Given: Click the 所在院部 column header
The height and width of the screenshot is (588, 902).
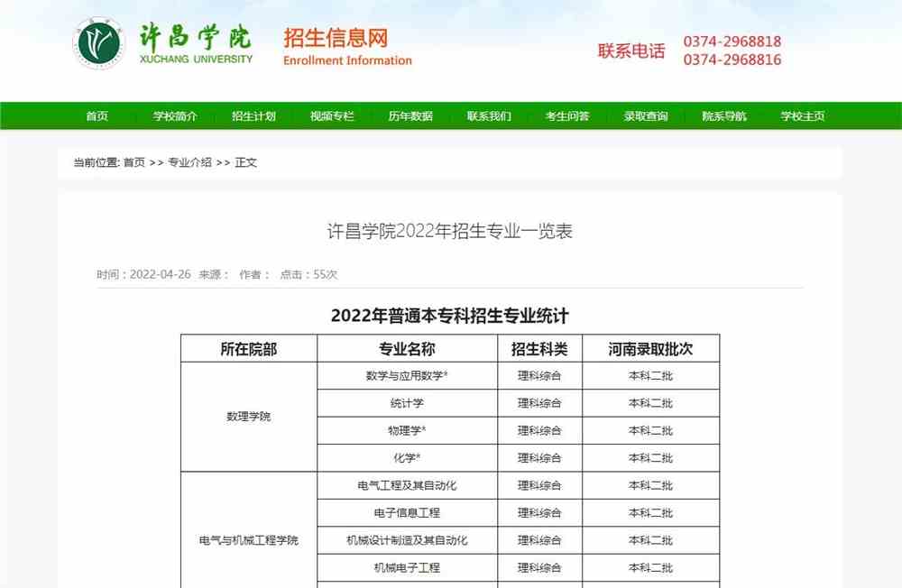Looking at the screenshot, I should coord(249,349).
